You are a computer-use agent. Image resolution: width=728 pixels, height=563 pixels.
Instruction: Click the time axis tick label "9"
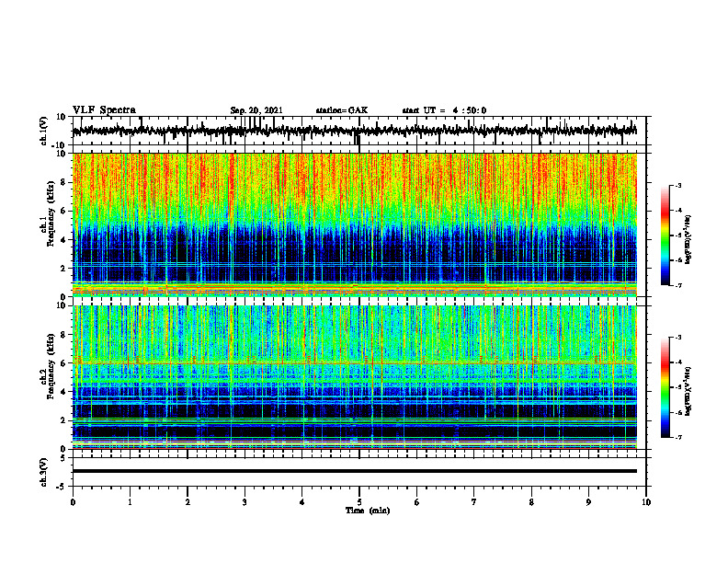pos(588,502)
